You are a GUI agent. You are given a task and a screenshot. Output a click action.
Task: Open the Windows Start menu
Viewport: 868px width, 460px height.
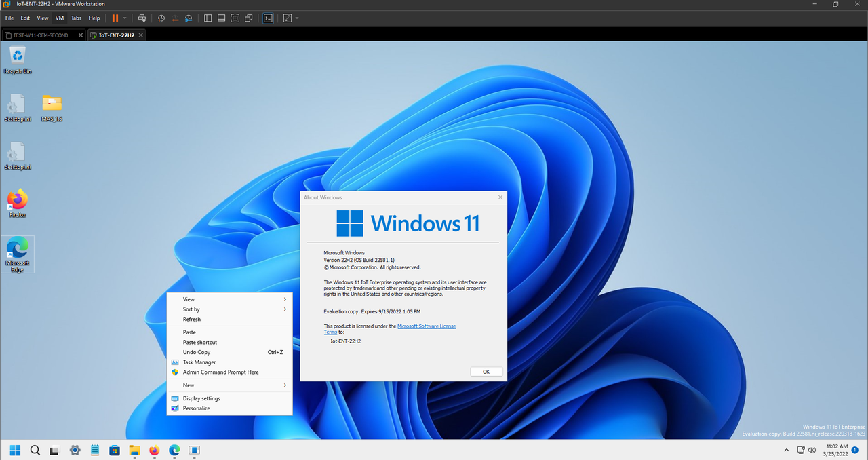tap(15, 450)
